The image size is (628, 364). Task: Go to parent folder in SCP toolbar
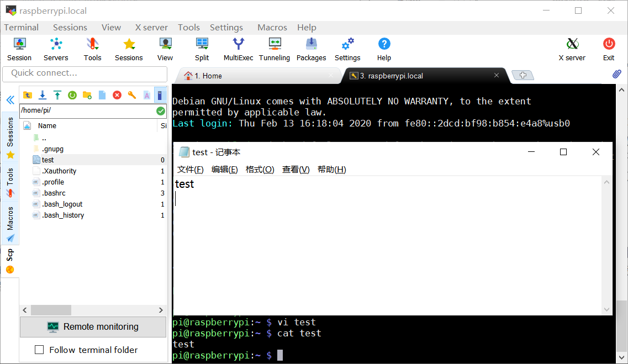click(27, 95)
